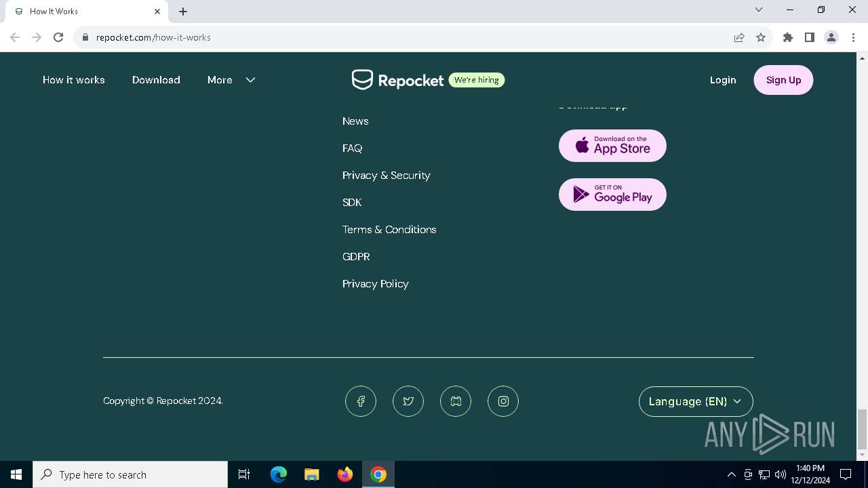Open a new browser tab
Screen dimensions: 868x488
click(183, 12)
